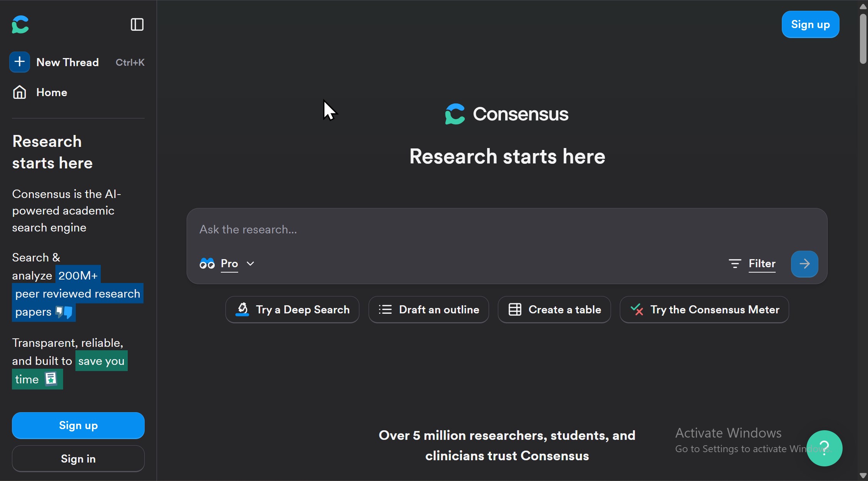The image size is (868, 481).
Task: Collapse the sidebar with the panel icon
Action: coord(137,25)
